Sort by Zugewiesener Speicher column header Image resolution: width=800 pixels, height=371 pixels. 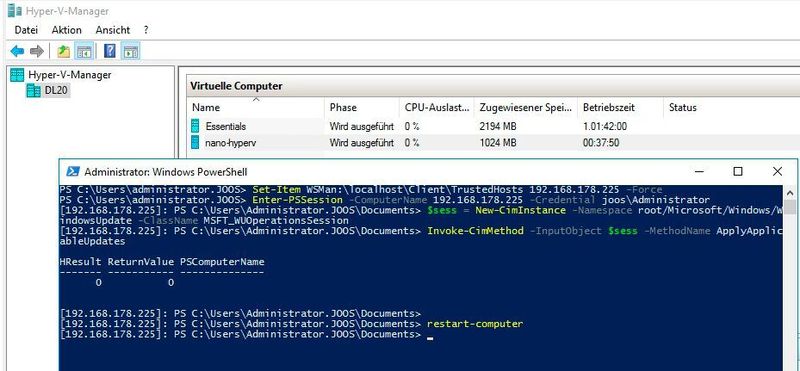(526, 108)
